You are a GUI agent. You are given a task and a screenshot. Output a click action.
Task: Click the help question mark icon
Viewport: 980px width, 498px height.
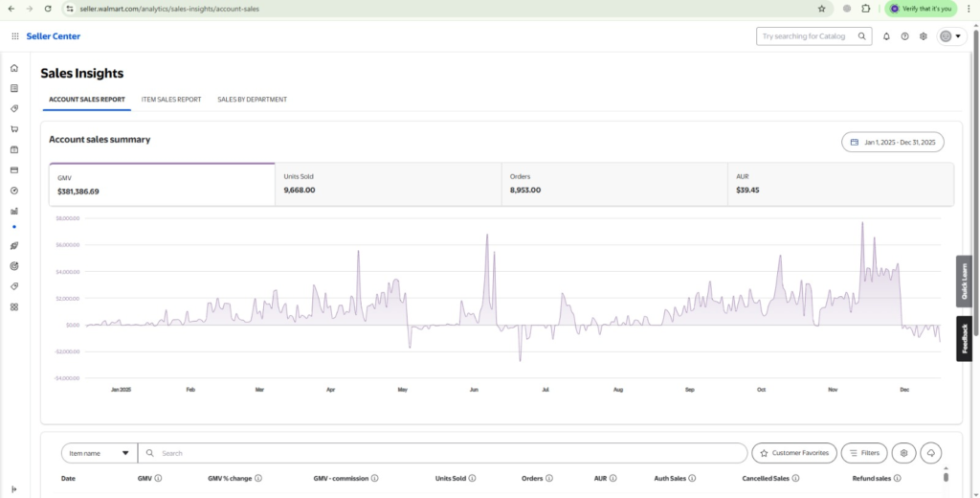tap(904, 36)
